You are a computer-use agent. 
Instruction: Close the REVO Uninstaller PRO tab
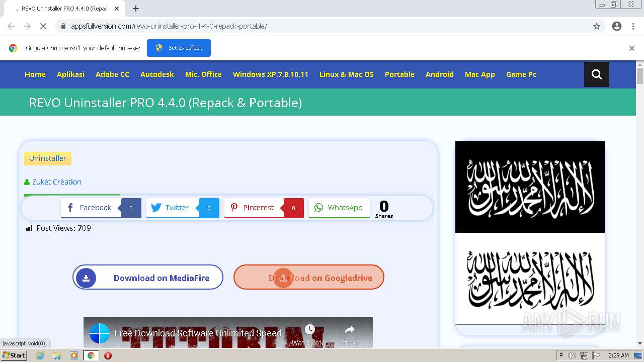pos(117,9)
